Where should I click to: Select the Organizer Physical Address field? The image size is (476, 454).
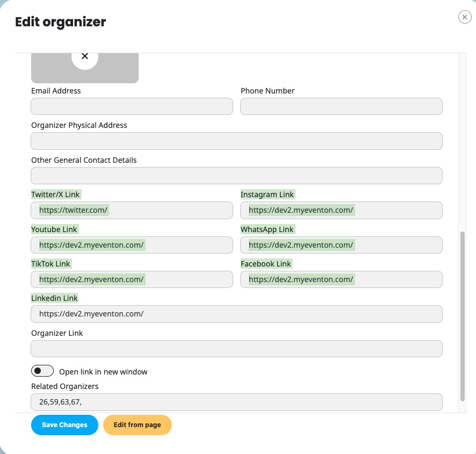(236, 141)
